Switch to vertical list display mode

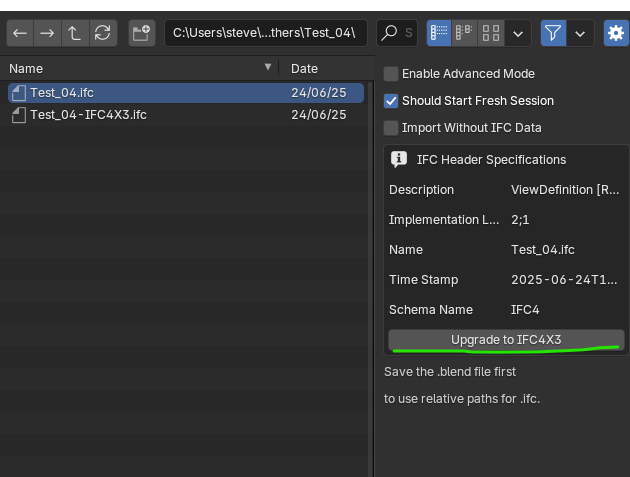439,33
